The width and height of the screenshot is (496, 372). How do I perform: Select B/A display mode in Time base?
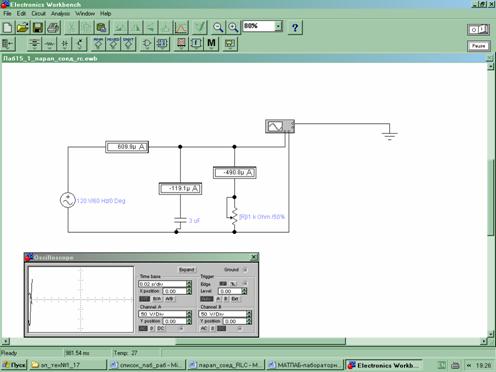tap(157, 299)
